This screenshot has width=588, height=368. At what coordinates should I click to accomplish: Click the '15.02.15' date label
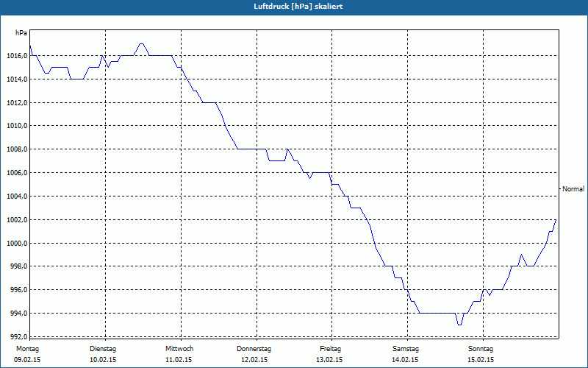(x=481, y=360)
